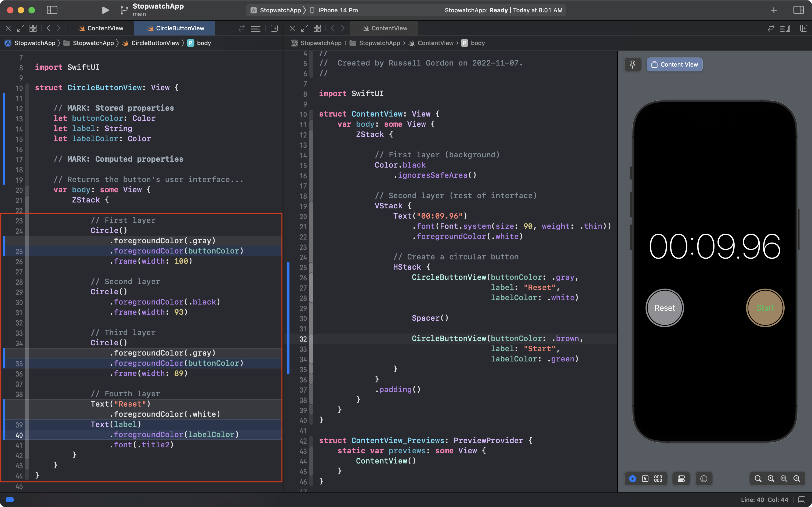Expand body breadcrumb in CircleButtonView path
This screenshot has width=812, height=507.
click(204, 43)
